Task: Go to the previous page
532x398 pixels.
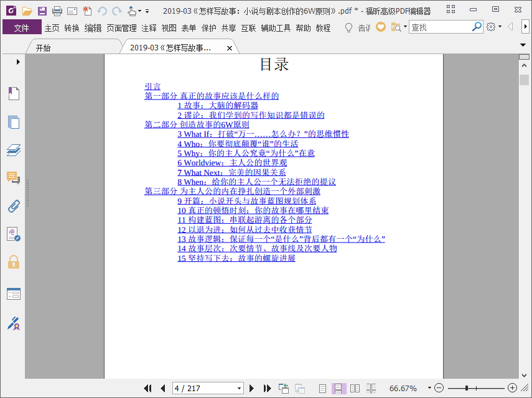Action: coord(163,388)
